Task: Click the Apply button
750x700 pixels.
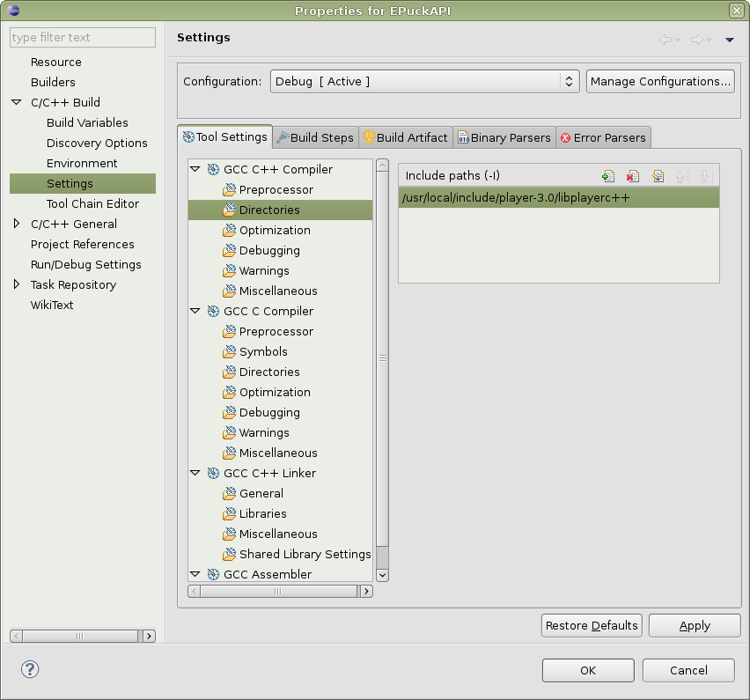Action: coord(695,625)
